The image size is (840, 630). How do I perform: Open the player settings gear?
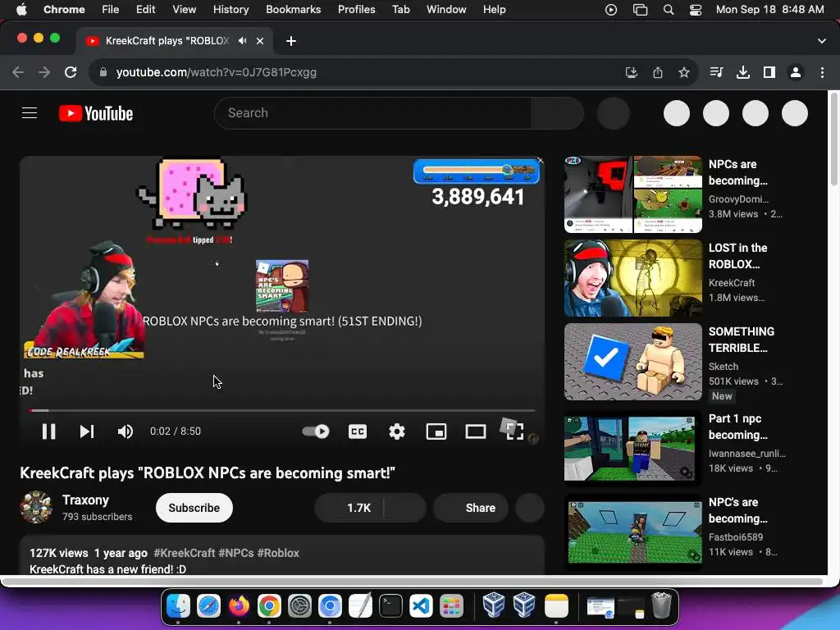[x=397, y=431]
